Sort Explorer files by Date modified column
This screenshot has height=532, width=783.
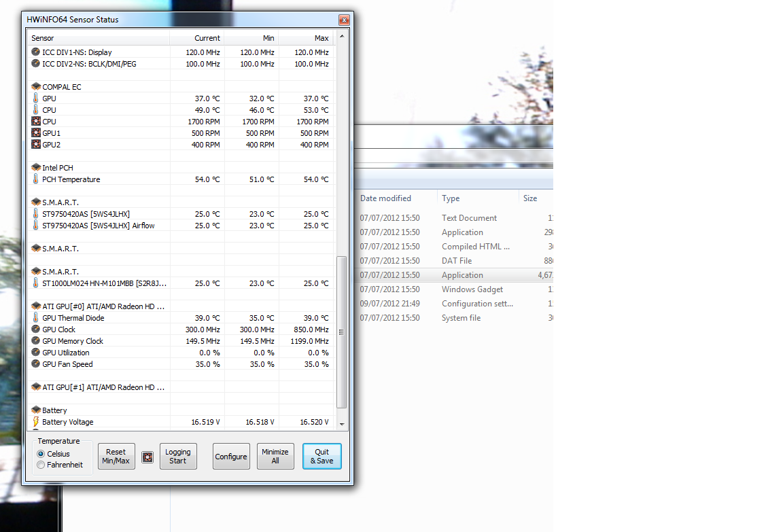[396, 198]
